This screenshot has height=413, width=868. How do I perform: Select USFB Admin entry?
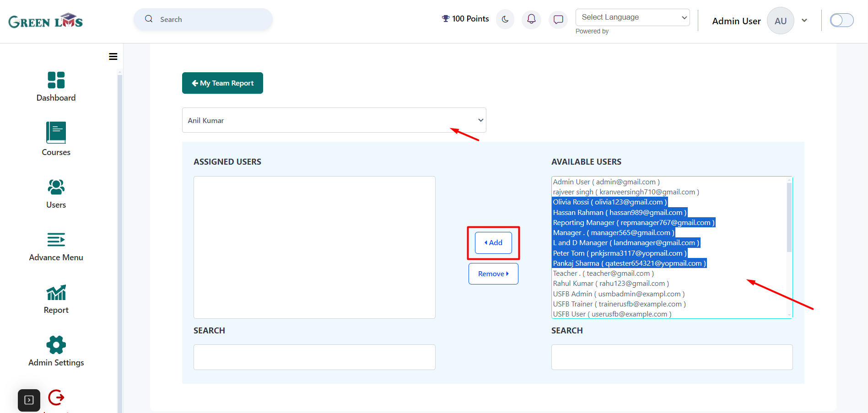(619, 294)
